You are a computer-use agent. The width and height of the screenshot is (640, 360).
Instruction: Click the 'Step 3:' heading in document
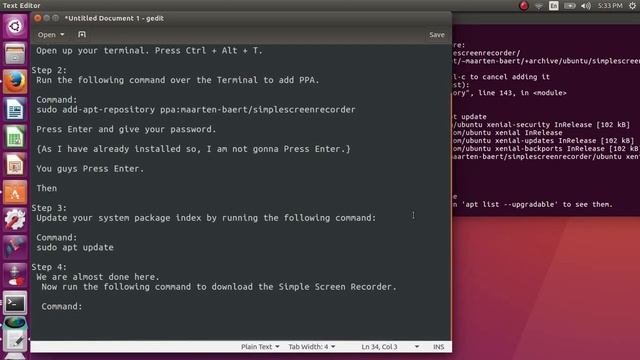coord(49,208)
